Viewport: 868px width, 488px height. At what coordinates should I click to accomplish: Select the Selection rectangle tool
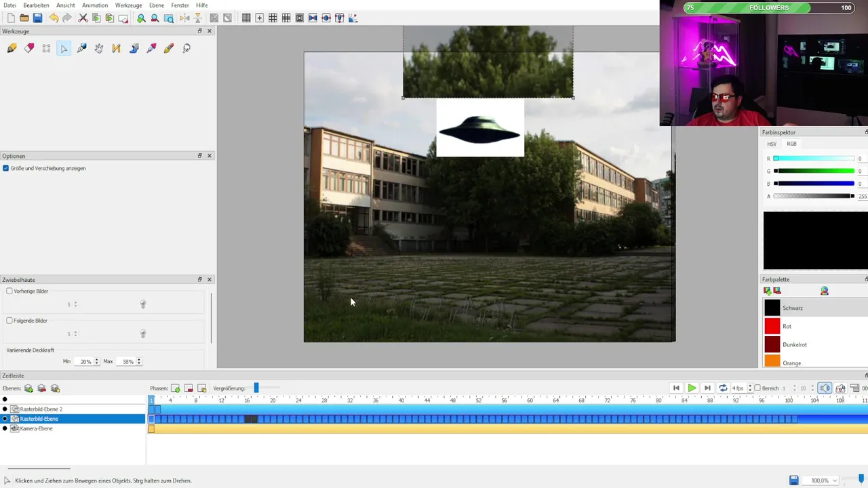coord(46,48)
